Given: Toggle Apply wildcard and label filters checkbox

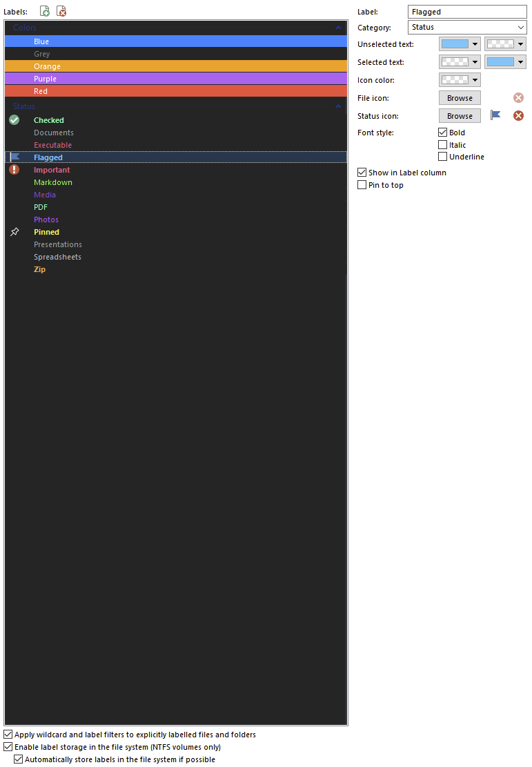Looking at the screenshot, I should point(8,735).
